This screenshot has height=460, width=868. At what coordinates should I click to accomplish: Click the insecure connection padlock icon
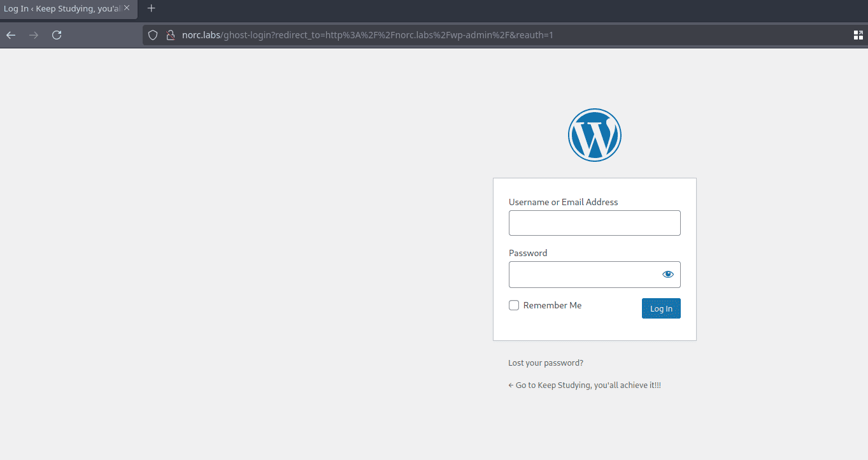click(x=169, y=35)
